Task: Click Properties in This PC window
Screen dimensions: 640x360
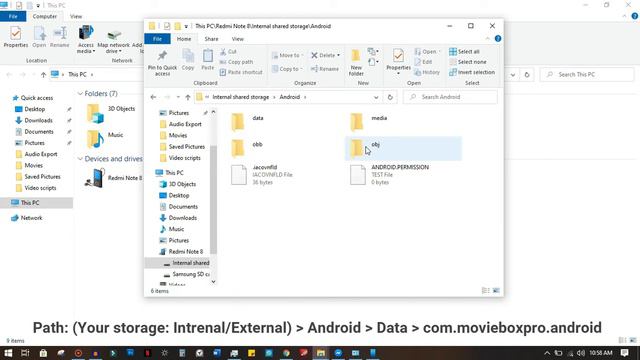Action: (x=16, y=37)
